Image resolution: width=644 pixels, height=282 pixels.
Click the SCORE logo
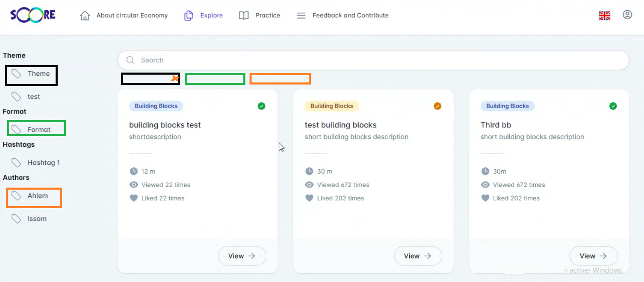pyautogui.click(x=33, y=15)
